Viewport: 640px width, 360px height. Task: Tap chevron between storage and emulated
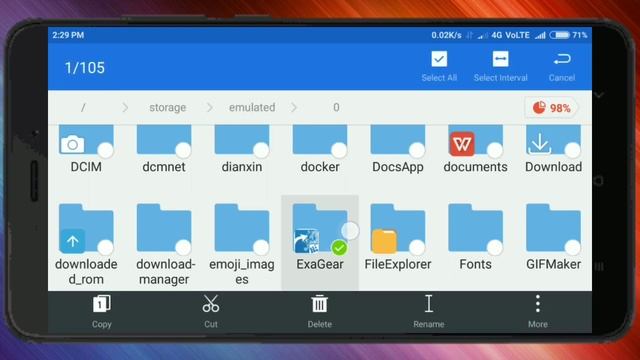click(209, 108)
